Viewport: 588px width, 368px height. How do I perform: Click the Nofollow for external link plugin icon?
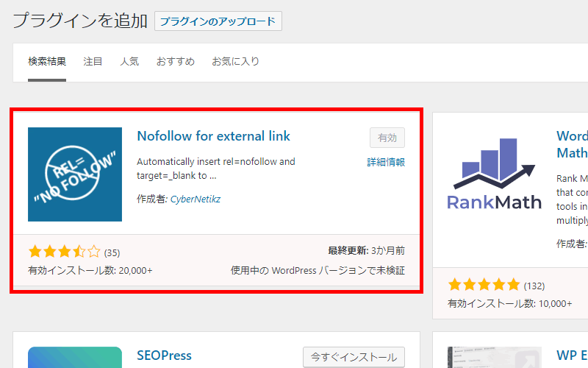(x=75, y=174)
